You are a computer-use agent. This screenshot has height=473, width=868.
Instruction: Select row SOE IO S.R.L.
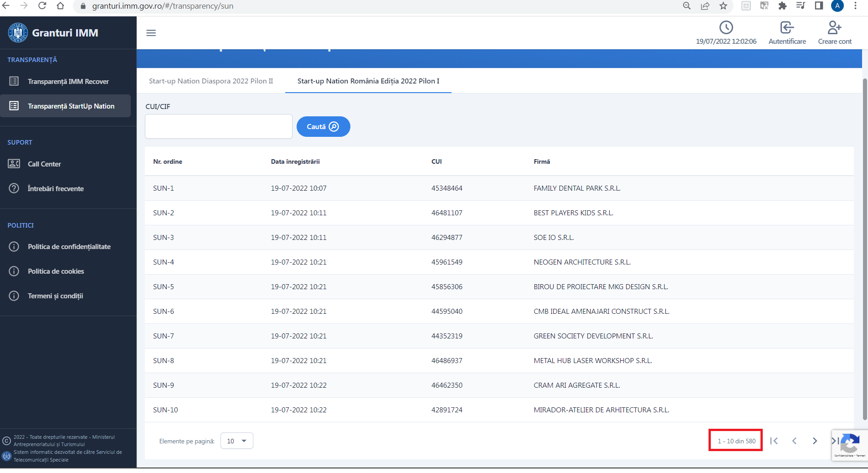coord(499,237)
